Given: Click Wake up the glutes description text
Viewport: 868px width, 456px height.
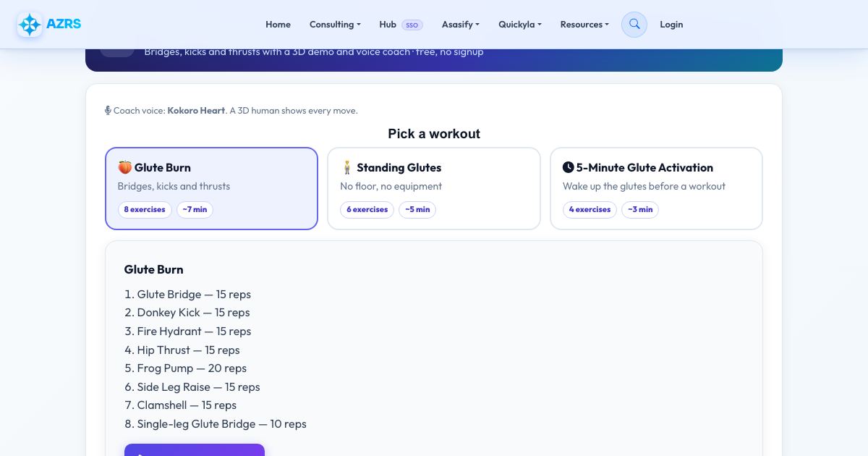Looking at the screenshot, I should pos(644,186).
